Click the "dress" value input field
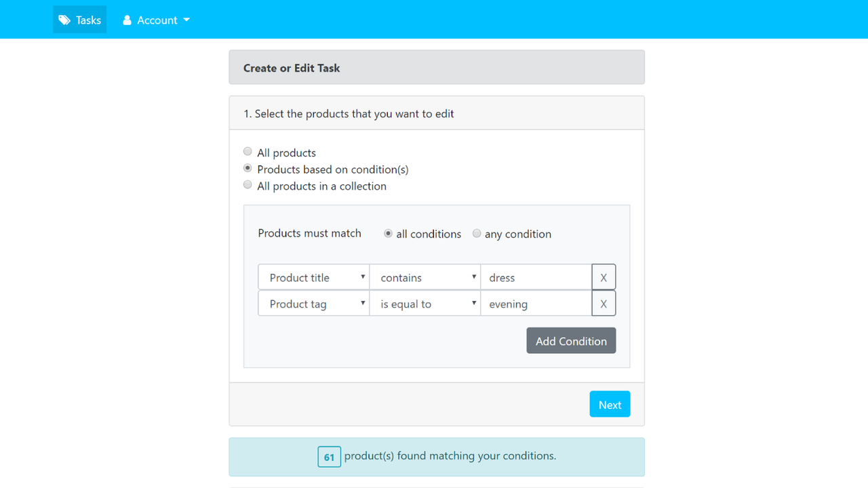Screen dimensions: 868x488 (536, 277)
